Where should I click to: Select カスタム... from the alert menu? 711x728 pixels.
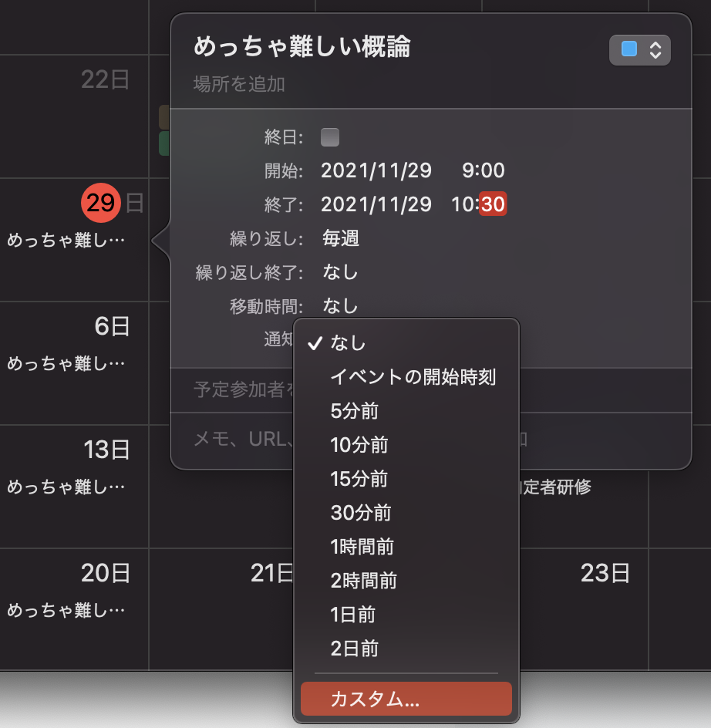click(x=406, y=699)
